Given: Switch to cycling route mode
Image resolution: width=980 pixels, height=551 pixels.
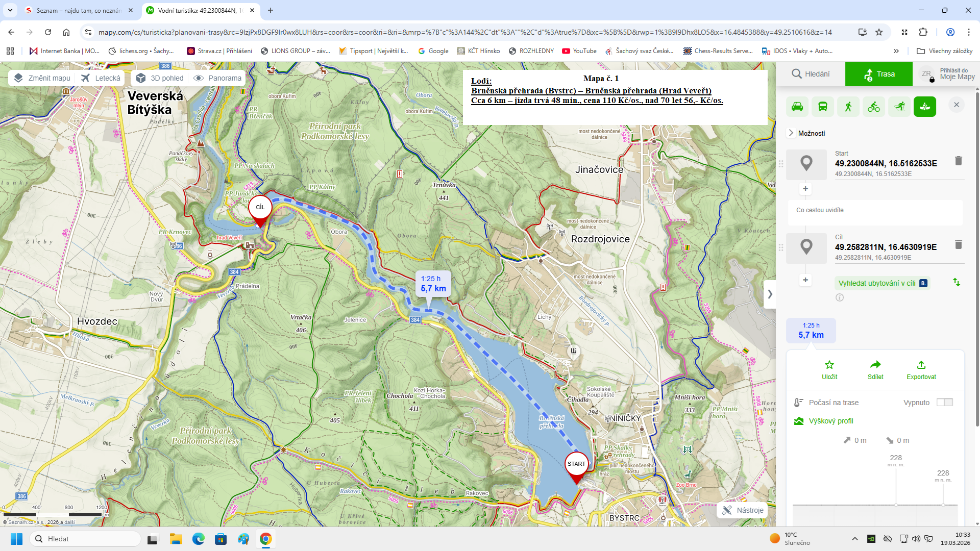Looking at the screenshot, I should [x=874, y=107].
